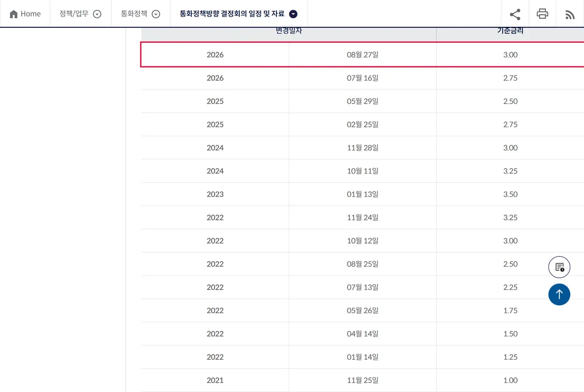Select the 08월 27일 date cell
This screenshot has height=392, width=584.
[x=363, y=54]
